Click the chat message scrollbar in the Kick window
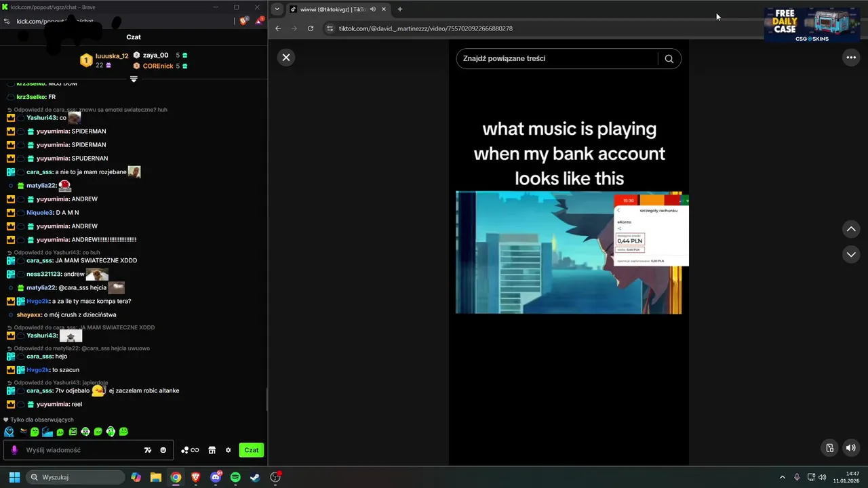This screenshot has width=868, height=488. (x=266, y=400)
